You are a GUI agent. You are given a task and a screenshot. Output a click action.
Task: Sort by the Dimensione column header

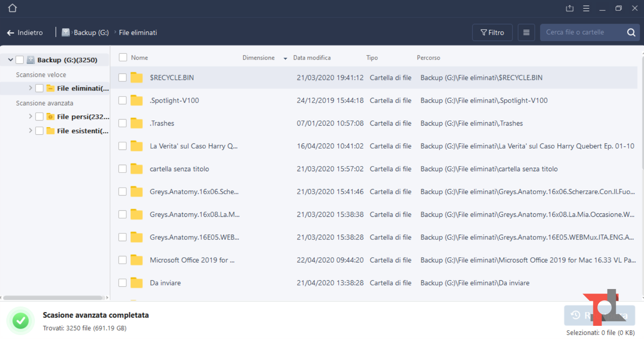point(258,58)
